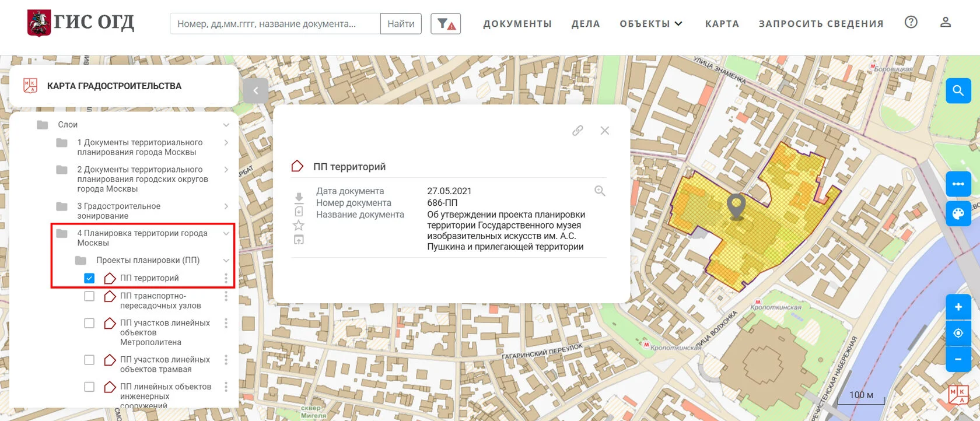Click the blue map search magnifier button
980x421 pixels.
click(x=958, y=91)
